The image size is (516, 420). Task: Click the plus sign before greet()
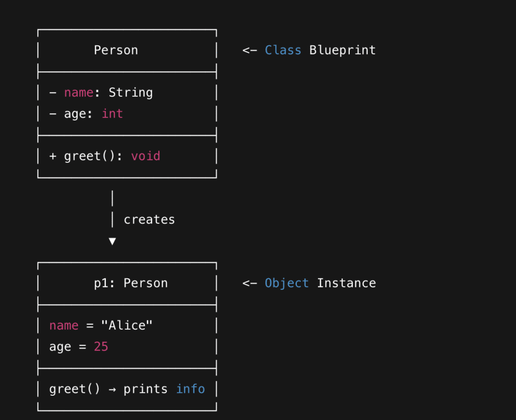(x=53, y=156)
